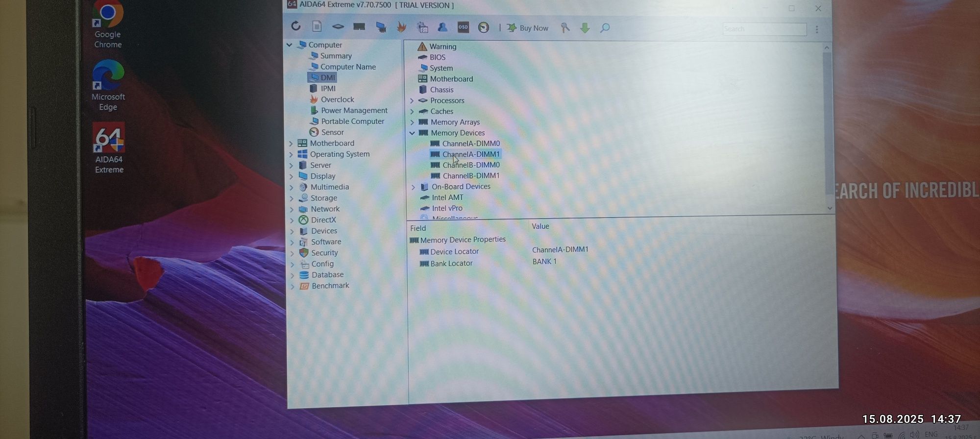Select the Warning item in DMI list
This screenshot has height=439, width=980.
[x=442, y=47]
